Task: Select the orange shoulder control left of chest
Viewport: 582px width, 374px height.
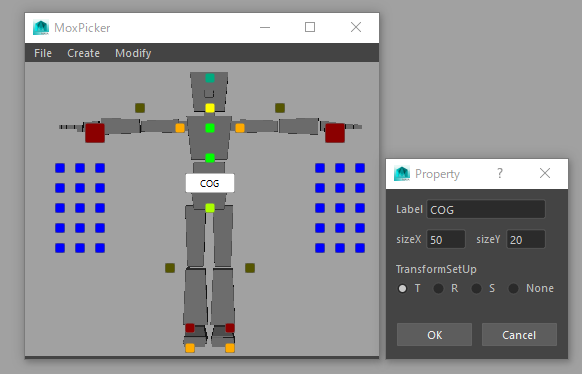Action: click(180, 128)
